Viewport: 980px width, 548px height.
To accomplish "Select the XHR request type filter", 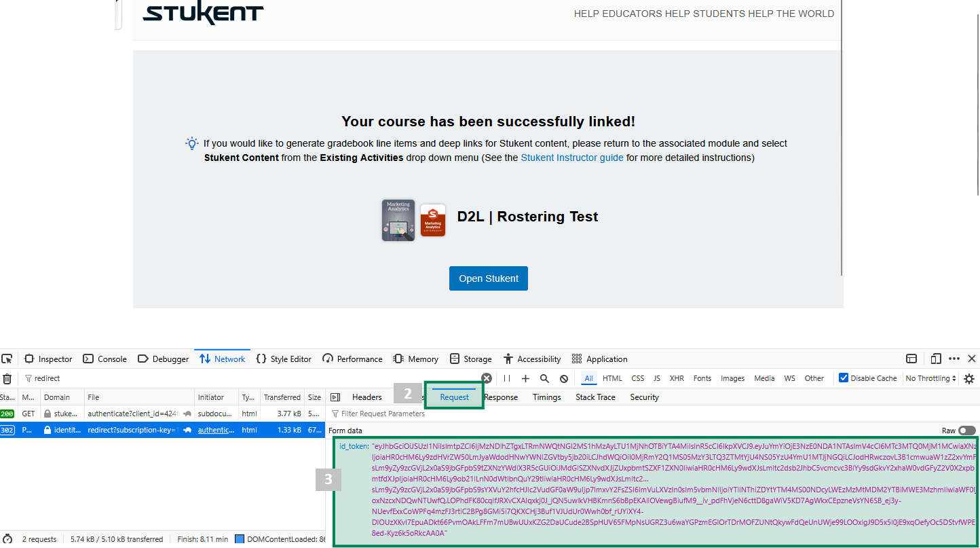I will (677, 378).
